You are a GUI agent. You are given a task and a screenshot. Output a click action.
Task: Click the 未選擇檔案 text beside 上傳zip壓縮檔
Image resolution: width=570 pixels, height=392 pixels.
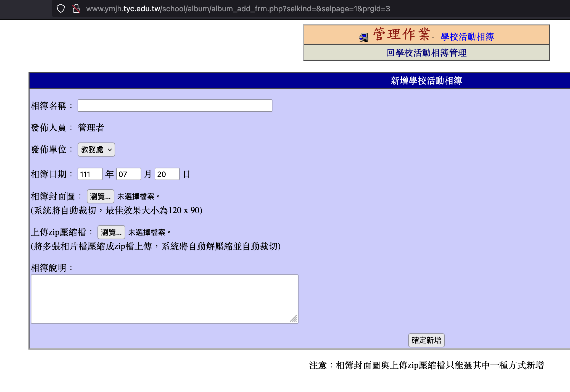pos(149,232)
